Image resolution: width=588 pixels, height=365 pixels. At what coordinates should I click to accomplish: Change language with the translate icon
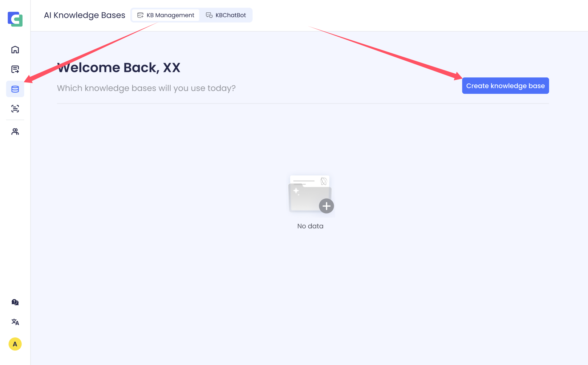pyautogui.click(x=15, y=322)
